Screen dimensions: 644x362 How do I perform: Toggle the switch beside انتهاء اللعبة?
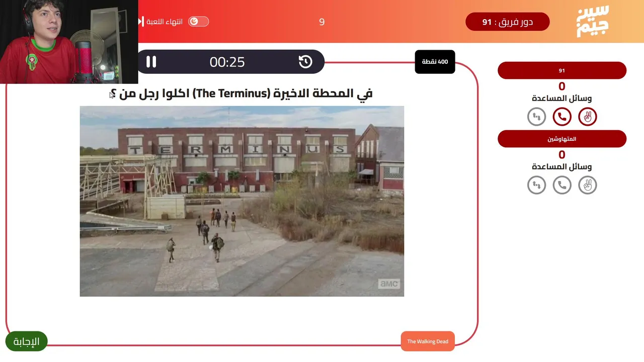coord(198,22)
